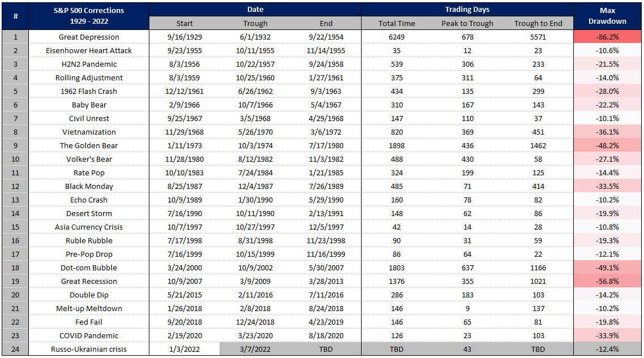Click the peak-to-trough value 637
The image size is (644, 358).
click(467, 268)
